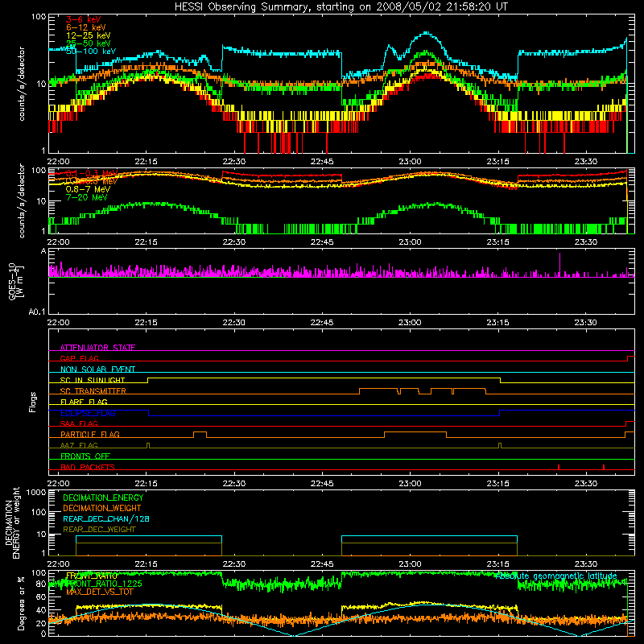
Task: Click the 23:15 tick under the decimation panel
Action: coord(497,564)
